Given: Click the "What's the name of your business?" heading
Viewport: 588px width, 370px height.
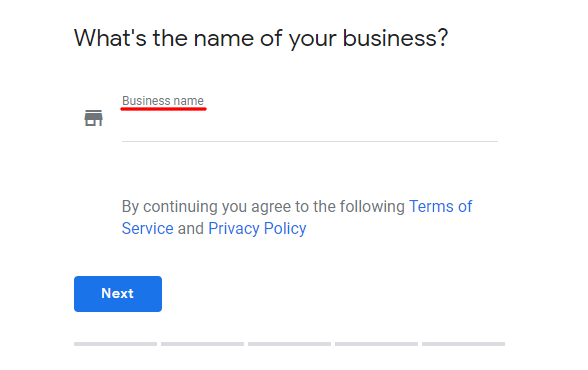Looking at the screenshot, I should tap(261, 38).
